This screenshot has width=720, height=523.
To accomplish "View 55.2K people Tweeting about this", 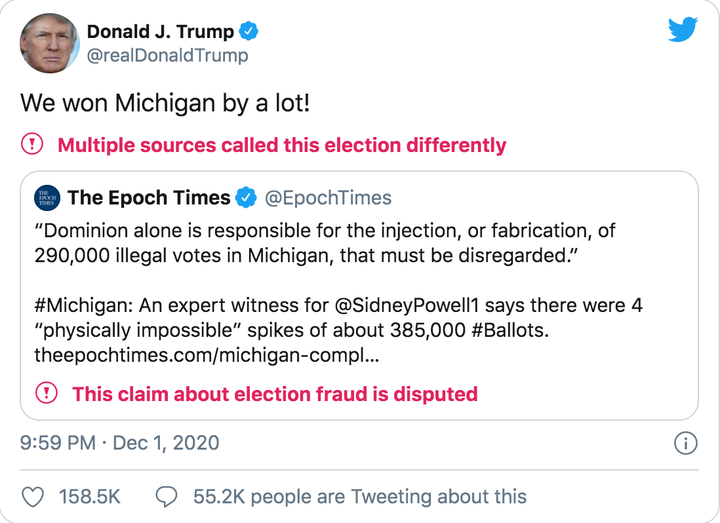I will point(358,497).
